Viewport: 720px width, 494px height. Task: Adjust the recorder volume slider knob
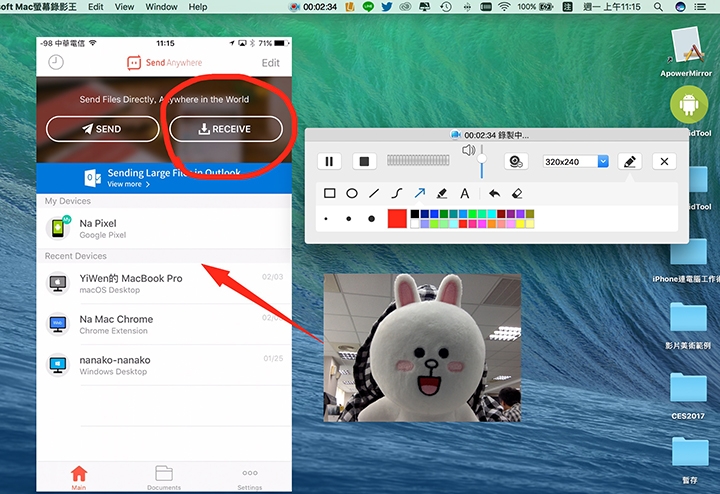pos(482,158)
